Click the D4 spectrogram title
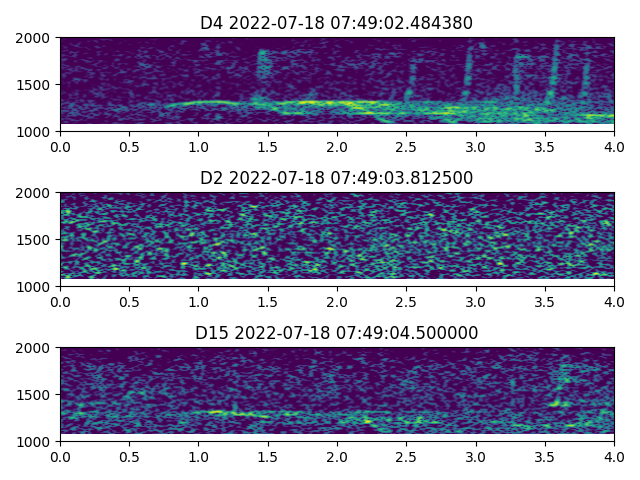 coord(336,23)
